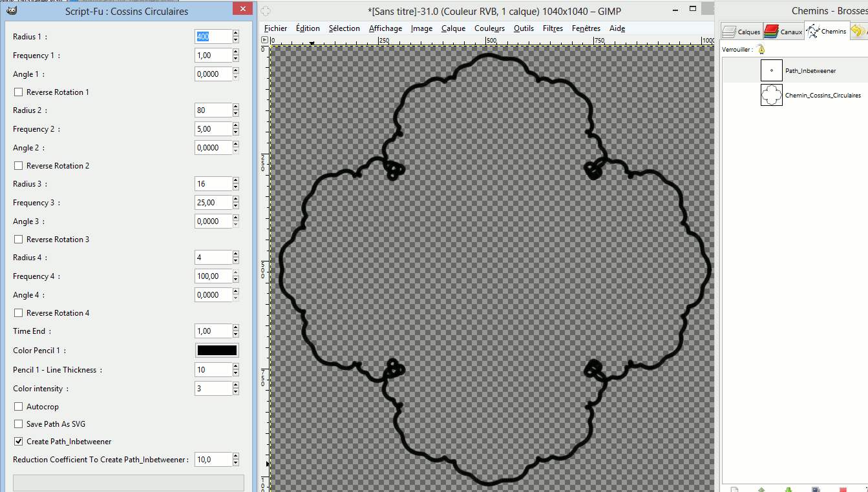Decrease Color intensity with spinner down arrow
This screenshot has height=492, width=868.
click(x=235, y=393)
